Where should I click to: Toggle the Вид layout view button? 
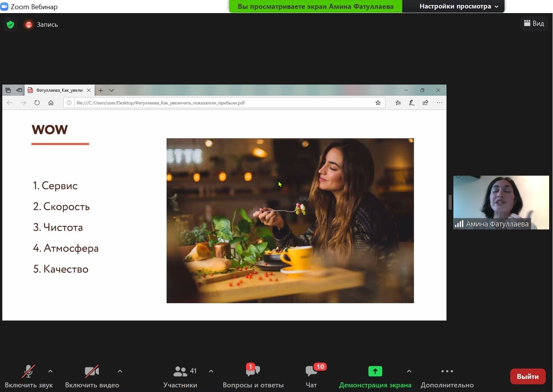pyautogui.click(x=534, y=23)
